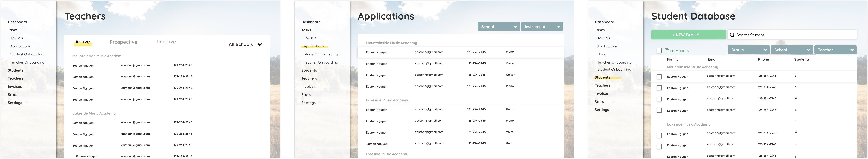Check the Mountainside family row with 1 student
The image size is (868, 159).
(x=659, y=88)
